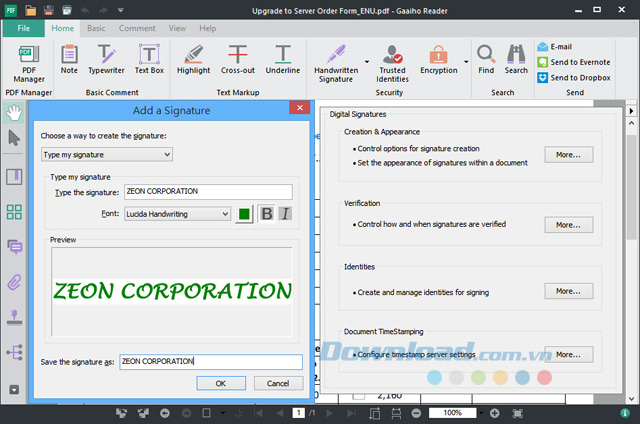This screenshot has width=640, height=424.
Task: Click Cancel in Add a Signature dialog
Action: (278, 383)
